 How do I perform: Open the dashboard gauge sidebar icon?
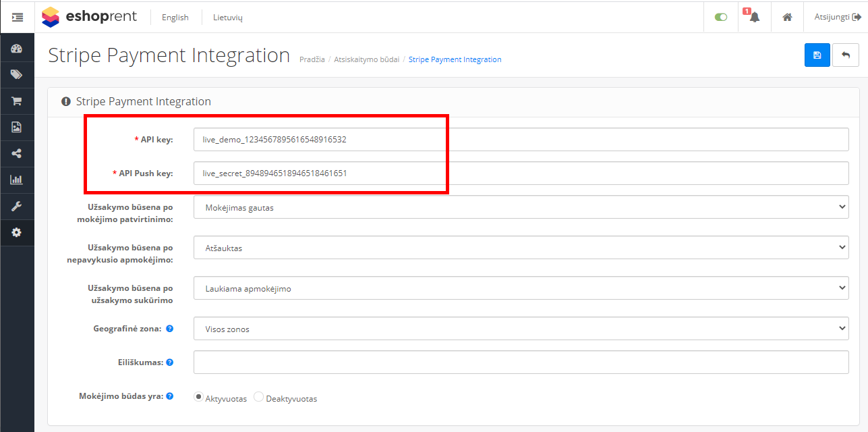point(17,49)
